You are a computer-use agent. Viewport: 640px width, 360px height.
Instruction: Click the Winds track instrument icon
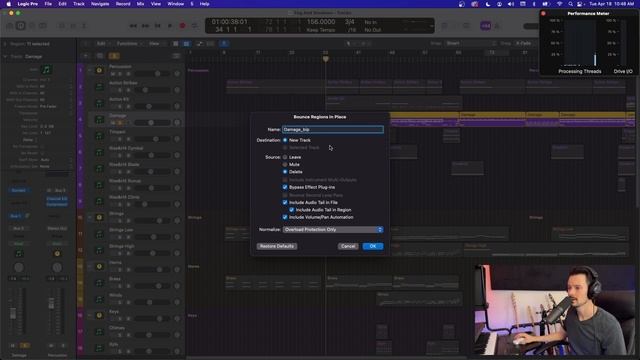click(x=99, y=299)
